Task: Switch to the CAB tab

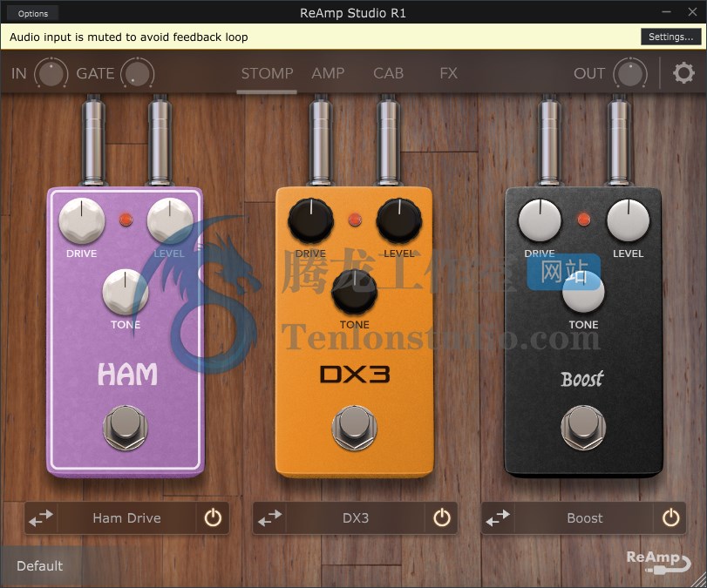Action: coord(388,73)
